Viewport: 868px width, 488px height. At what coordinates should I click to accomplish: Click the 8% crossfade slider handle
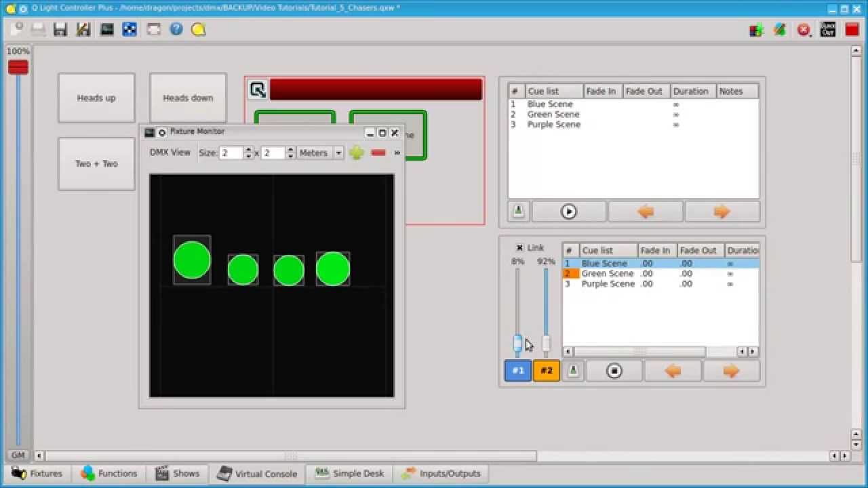[x=517, y=344]
